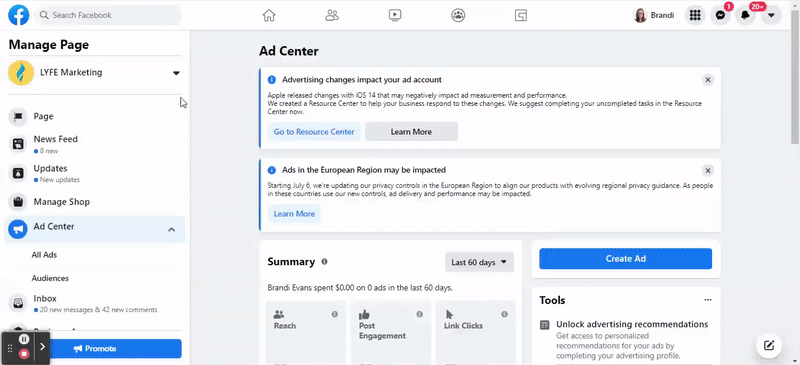Click the Search Facebook field
The width and height of the screenshot is (800, 365).
108,15
